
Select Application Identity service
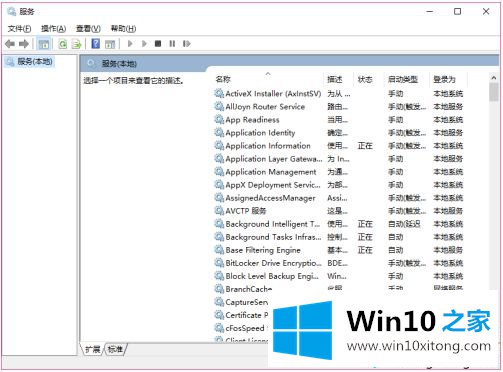(x=339, y=133)
